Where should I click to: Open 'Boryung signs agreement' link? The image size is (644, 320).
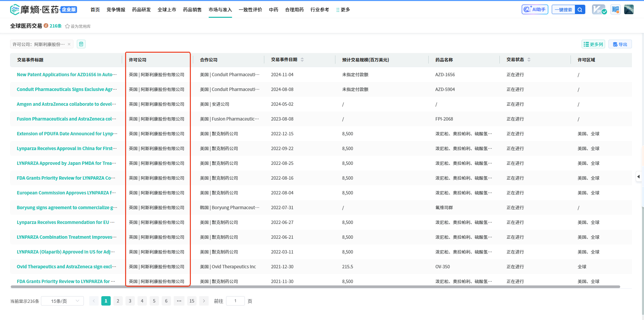[x=67, y=208]
